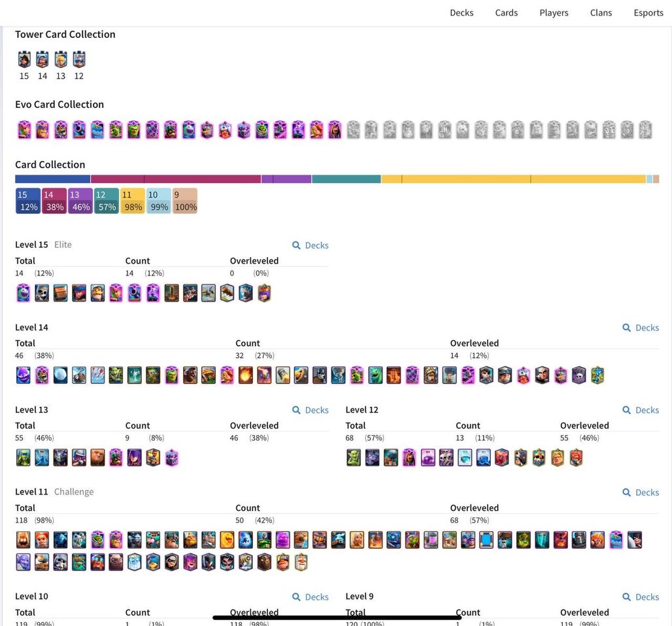
Task: Click the Golem card under Level 11
Action: [116, 563]
